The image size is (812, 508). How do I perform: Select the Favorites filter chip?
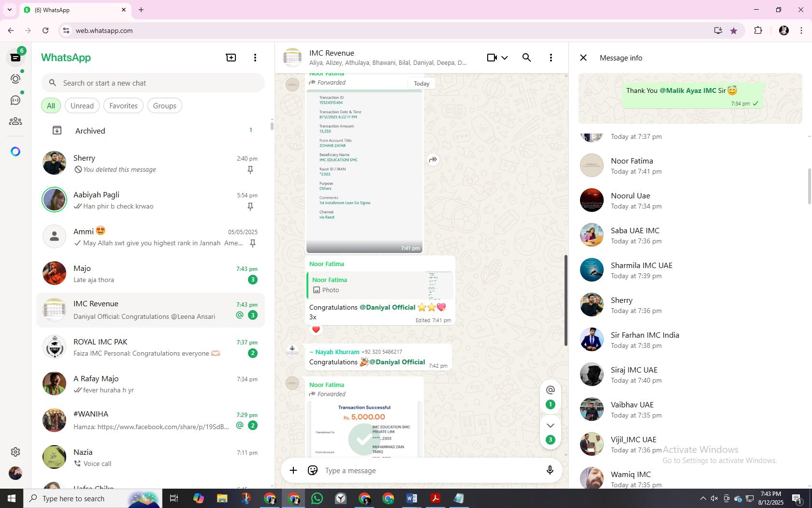pyautogui.click(x=123, y=105)
